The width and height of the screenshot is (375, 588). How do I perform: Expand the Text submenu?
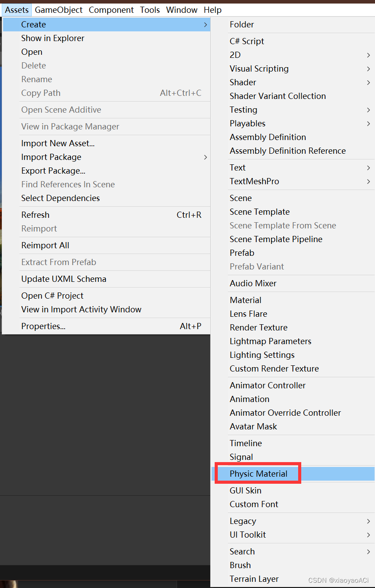(293, 167)
